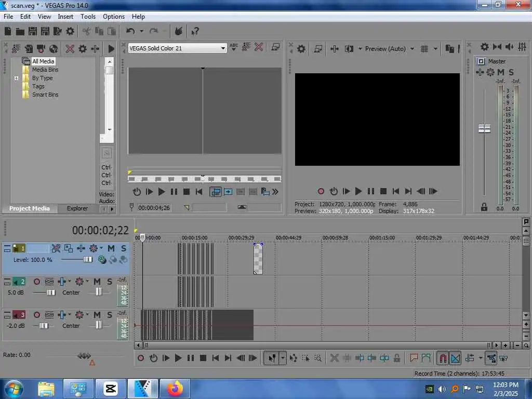Start preview in Project Media toolbar
This screenshot has width=532, height=399.
click(111, 49)
